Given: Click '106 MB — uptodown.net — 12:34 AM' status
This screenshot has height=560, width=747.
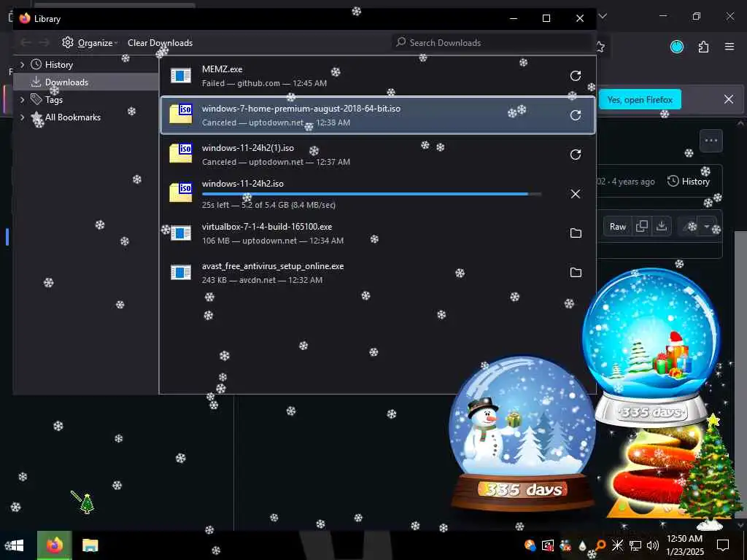Looking at the screenshot, I should (273, 241).
